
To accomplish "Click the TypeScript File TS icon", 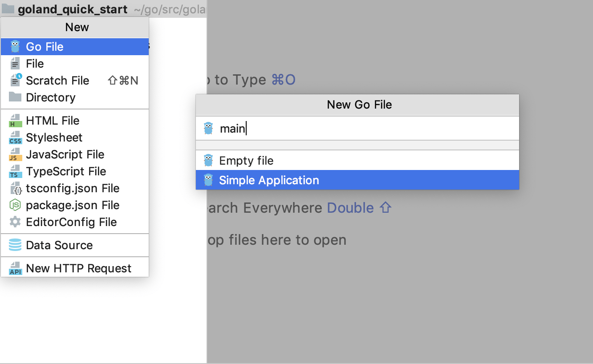I will (15, 171).
